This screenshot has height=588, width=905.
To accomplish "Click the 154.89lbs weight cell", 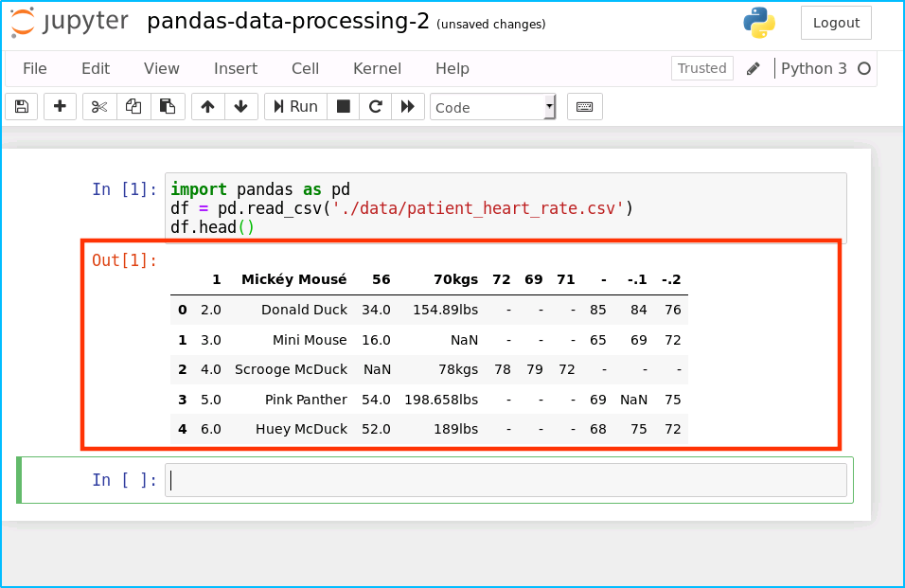I will [x=445, y=310].
